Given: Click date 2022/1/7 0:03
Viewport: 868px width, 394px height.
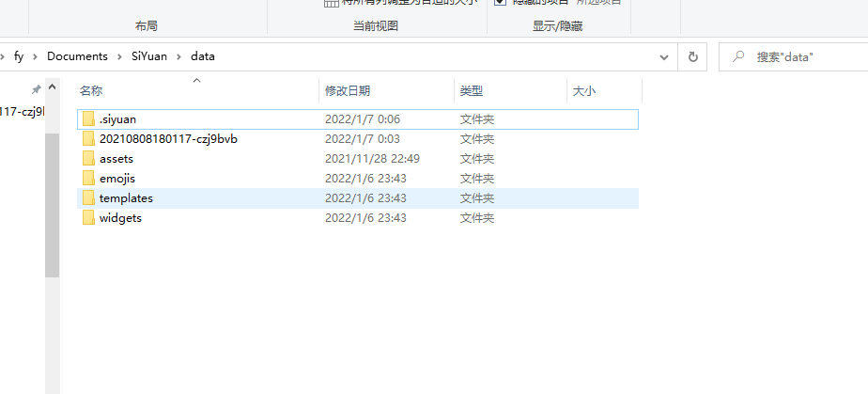Looking at the screenshot, I should 363,138.
